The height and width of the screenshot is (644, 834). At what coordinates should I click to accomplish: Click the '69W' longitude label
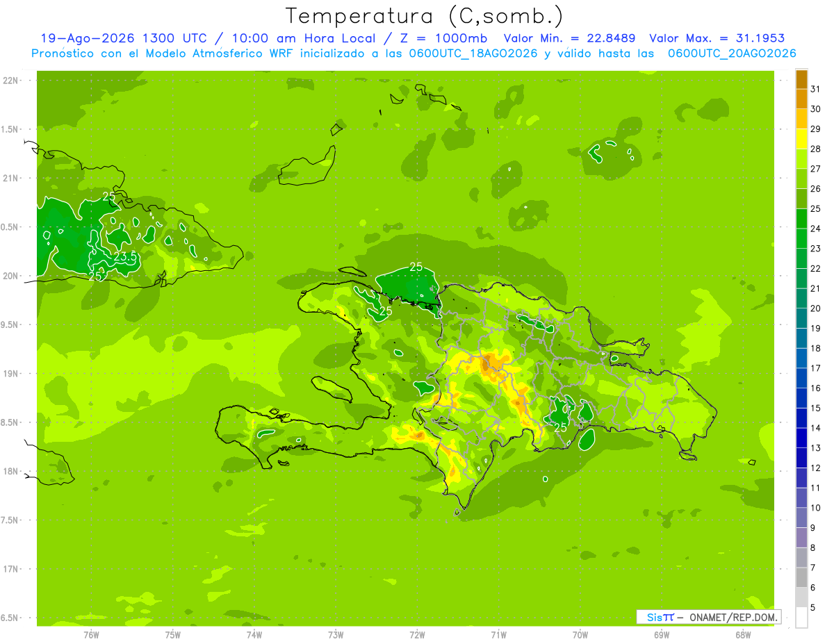tap(662, 634)
